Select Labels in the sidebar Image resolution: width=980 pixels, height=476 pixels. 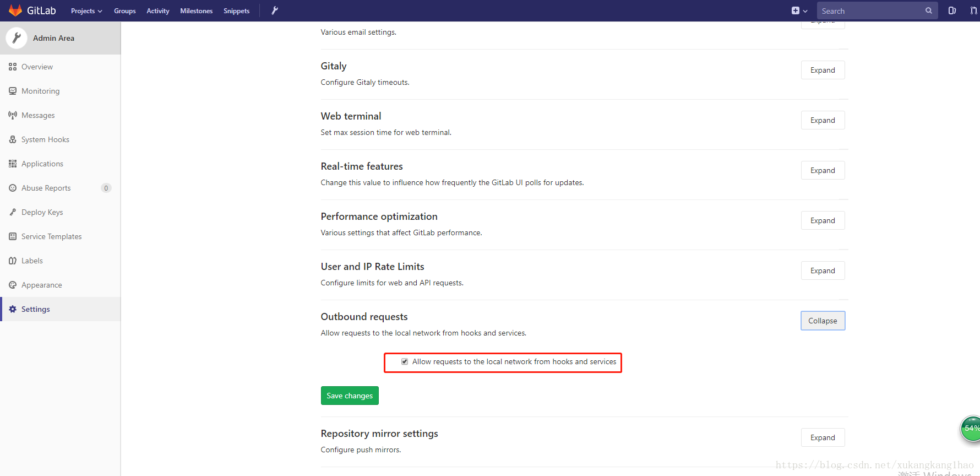click(60, 261)
